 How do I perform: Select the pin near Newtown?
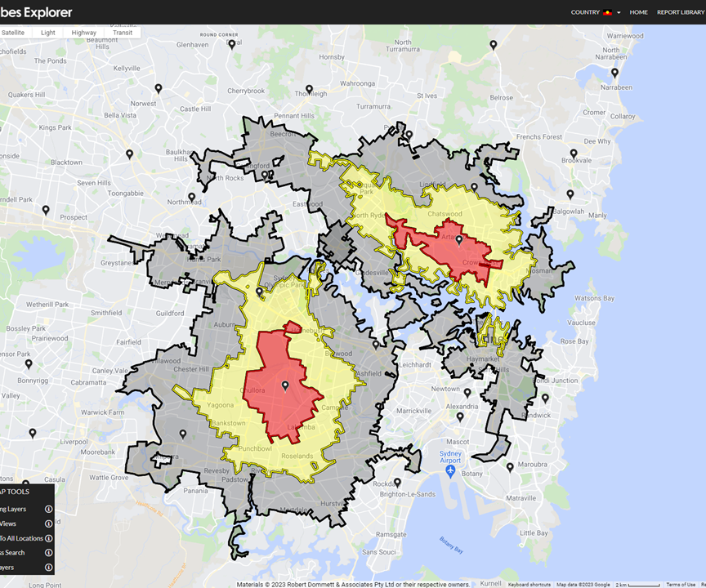pyautogui.click(x=467, y=393)
